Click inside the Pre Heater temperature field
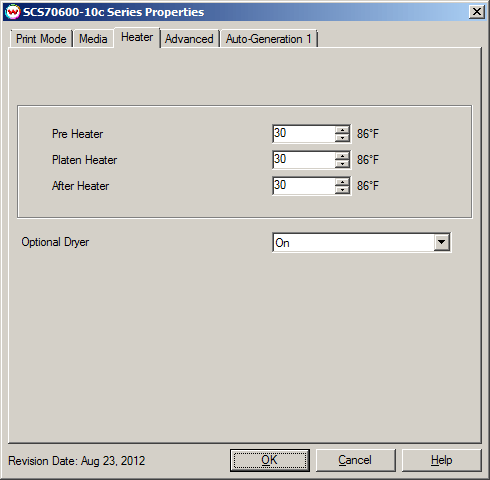This screenshot has width=490, height=480. (304, 134)
